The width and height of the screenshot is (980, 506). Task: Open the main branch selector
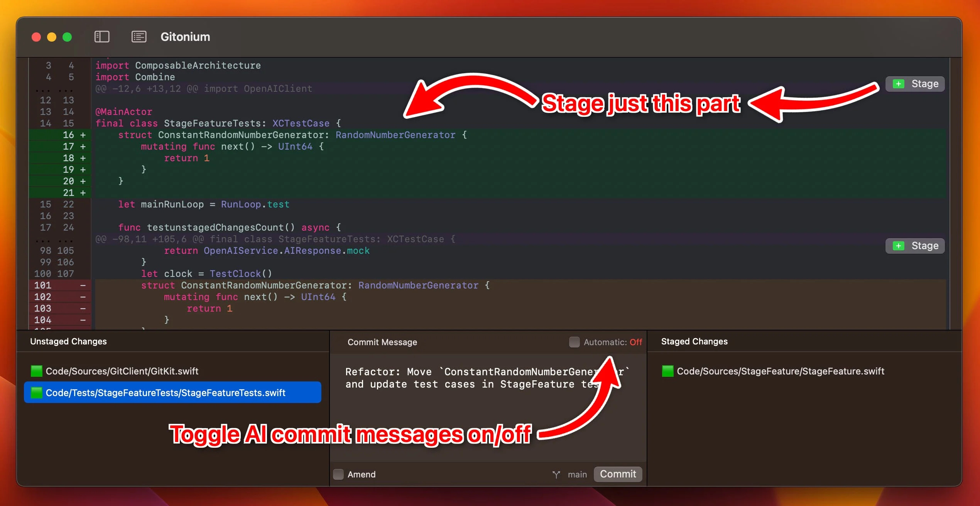577,474
